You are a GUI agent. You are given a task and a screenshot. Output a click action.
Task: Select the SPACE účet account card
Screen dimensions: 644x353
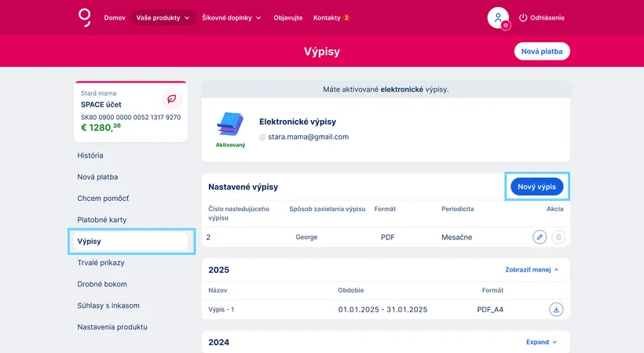[x=130, y=111]
